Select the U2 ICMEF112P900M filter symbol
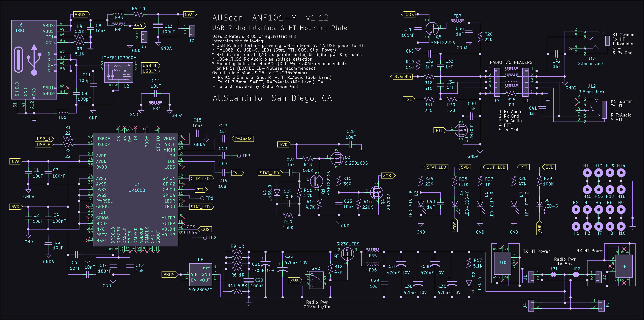The image size is (644, 320). point(119,72)
